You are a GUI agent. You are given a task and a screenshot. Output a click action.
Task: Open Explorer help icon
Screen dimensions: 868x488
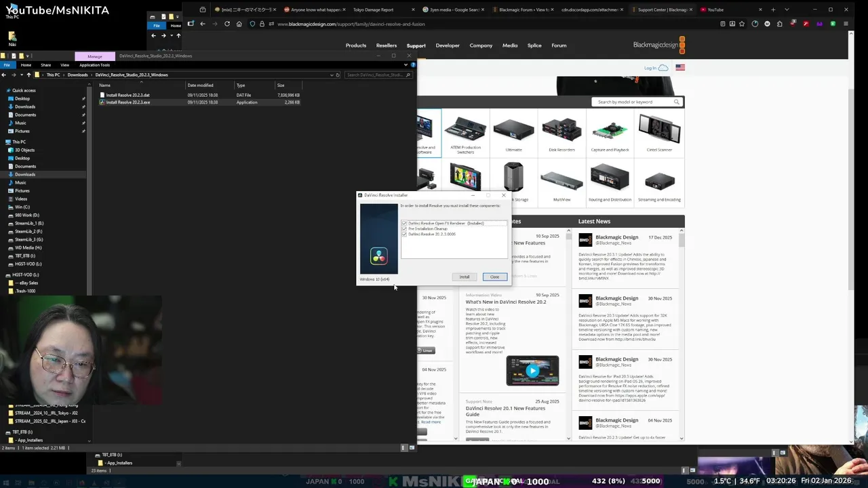413,65
